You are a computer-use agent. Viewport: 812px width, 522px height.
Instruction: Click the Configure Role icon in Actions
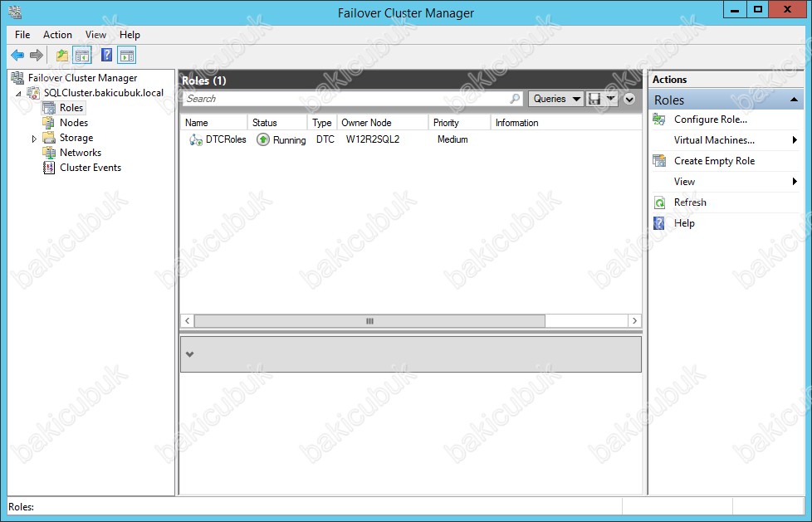pyautogui.click(x=659, y=120)
